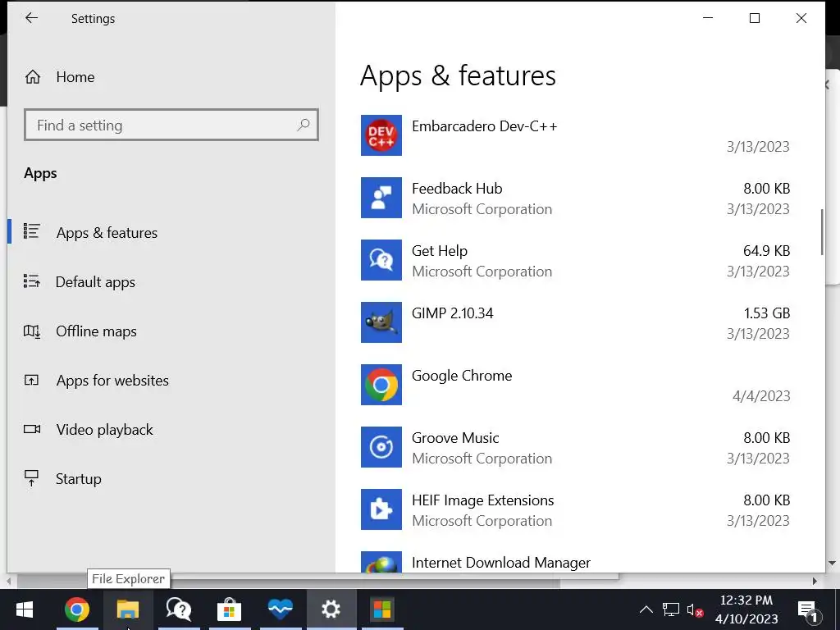Click the Google Chrome app icon in list
Image resolution: width=840 pixels, height=630 pixels.
click(381, 385)
